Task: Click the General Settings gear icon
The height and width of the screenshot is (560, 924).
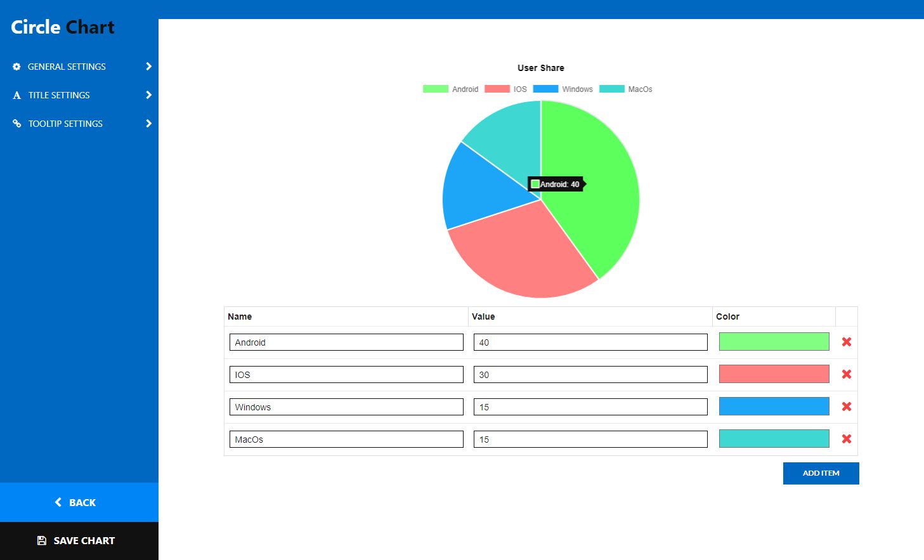Action: coord(16,66)
